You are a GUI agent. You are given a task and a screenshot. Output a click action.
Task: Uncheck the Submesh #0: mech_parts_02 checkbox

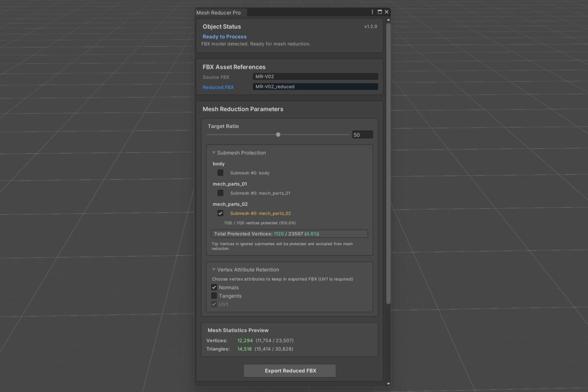tap(220, 213)
